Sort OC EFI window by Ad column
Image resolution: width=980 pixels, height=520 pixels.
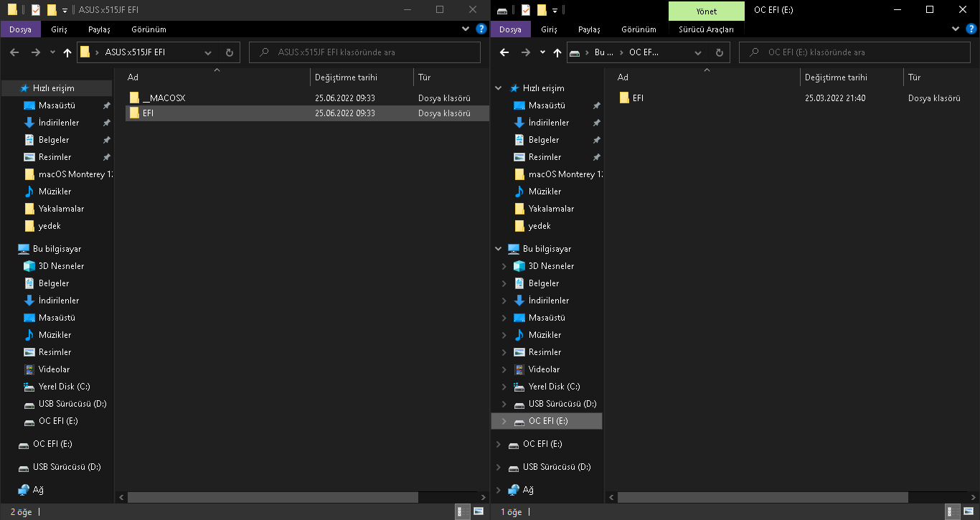(707, 77)
